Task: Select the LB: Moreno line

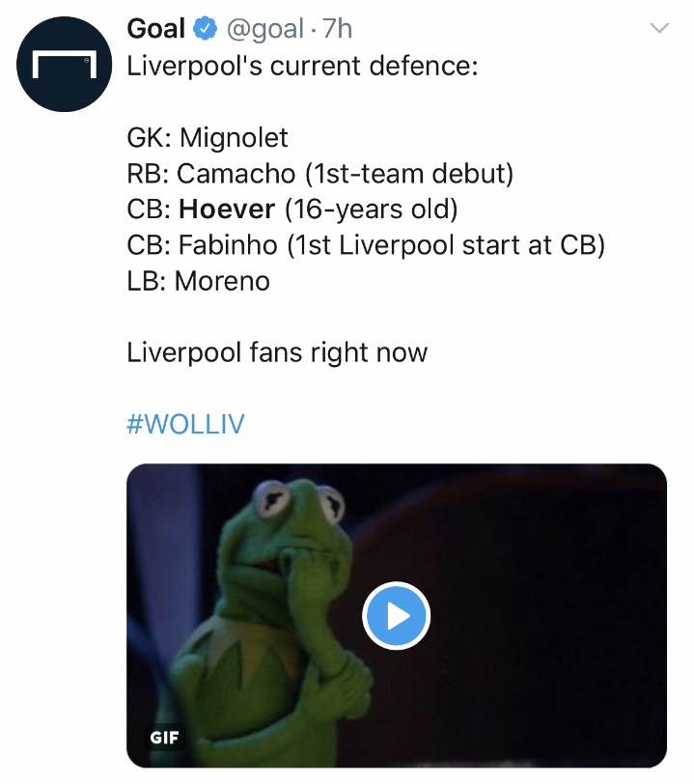Action: (x=198, y=281)
